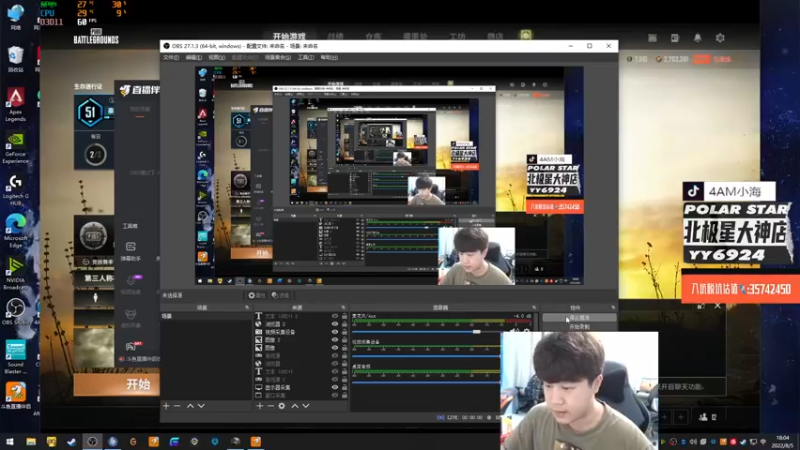
Task: Move the scene down in the scenes list
Action: click(x=201, y=406)
